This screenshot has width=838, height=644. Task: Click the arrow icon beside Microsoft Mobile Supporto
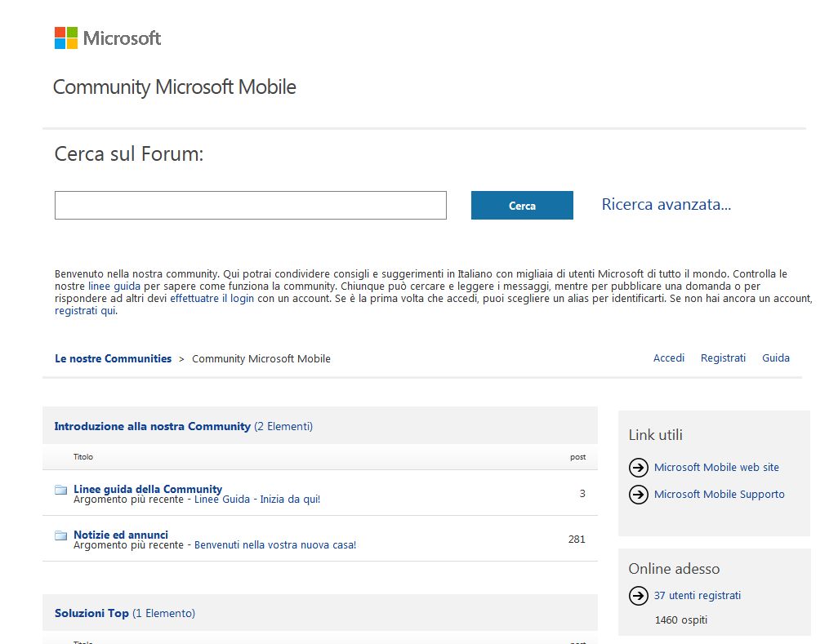pyautogui.click(x=638, y=495)
